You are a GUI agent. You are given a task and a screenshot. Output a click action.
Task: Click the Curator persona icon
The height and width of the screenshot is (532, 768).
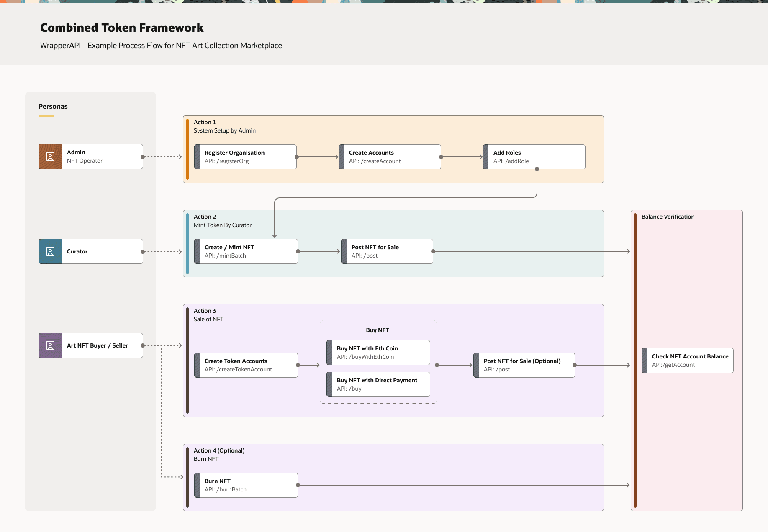click(50, 251)
